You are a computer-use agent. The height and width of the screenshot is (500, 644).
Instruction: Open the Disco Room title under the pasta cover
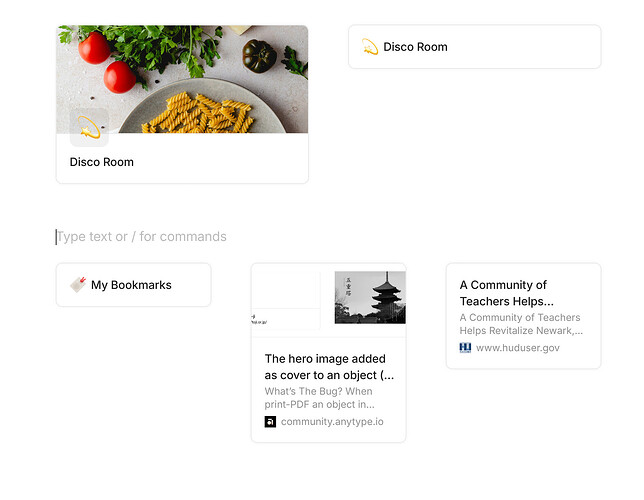coord(101,162)
